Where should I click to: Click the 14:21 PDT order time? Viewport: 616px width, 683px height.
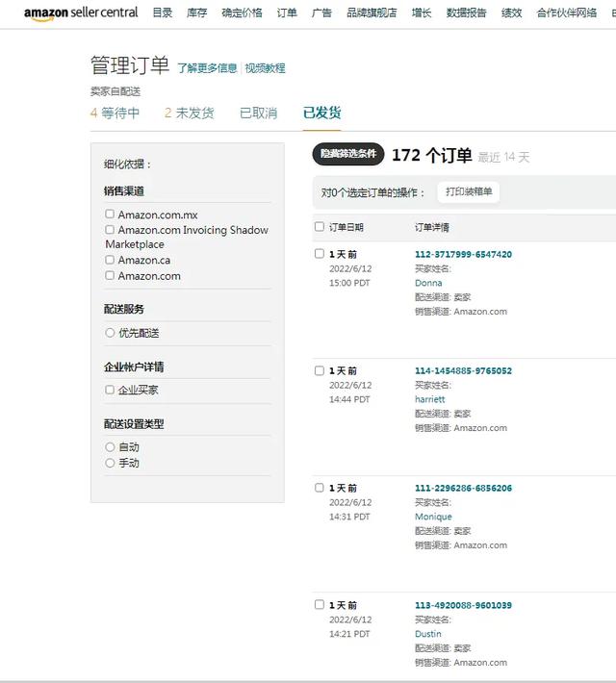pos(349,634)
